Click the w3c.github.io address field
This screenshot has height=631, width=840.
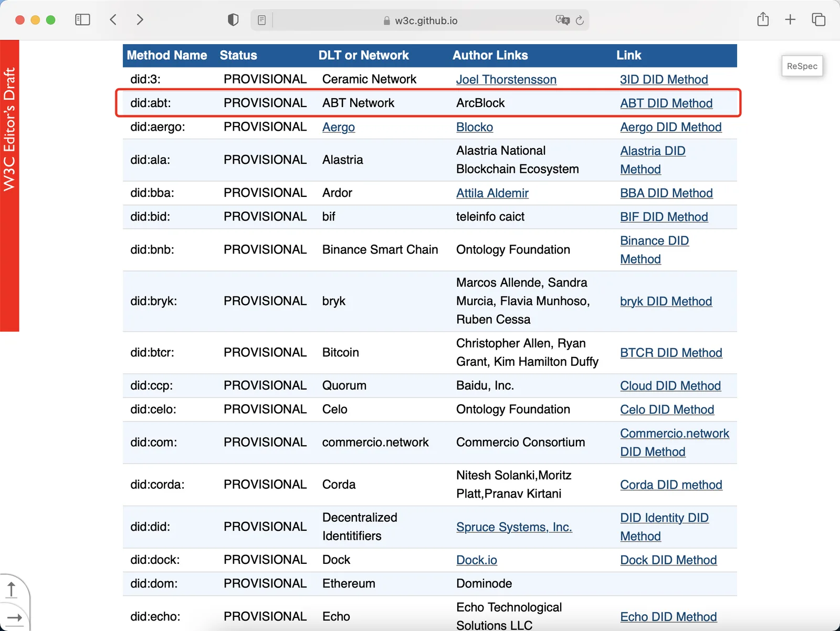[x=426, y=20]
